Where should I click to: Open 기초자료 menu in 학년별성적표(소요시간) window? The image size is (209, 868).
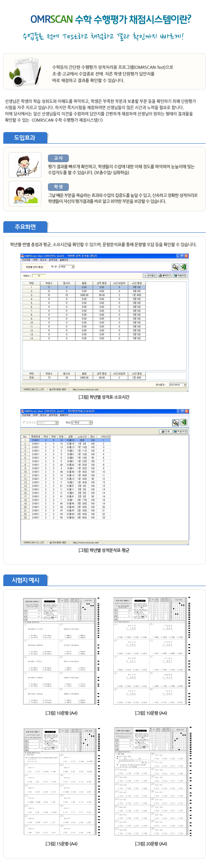click(26, 415)
